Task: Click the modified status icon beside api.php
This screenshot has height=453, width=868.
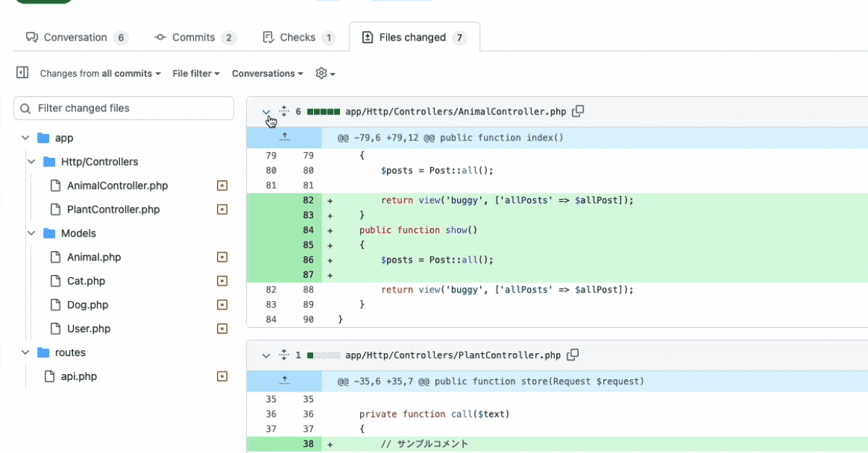Action: (x=222, y=377)
